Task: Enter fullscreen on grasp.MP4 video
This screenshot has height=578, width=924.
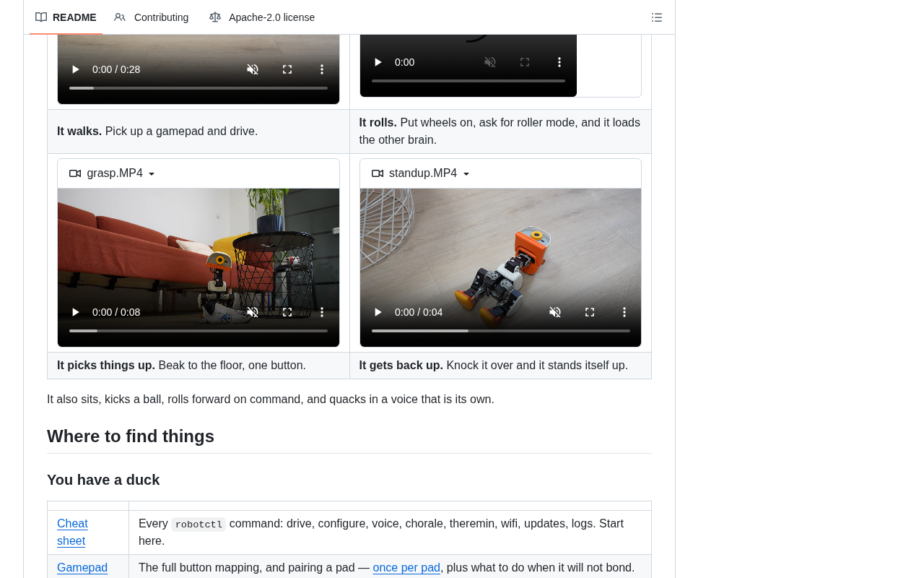Action: [x=287, y=312]
